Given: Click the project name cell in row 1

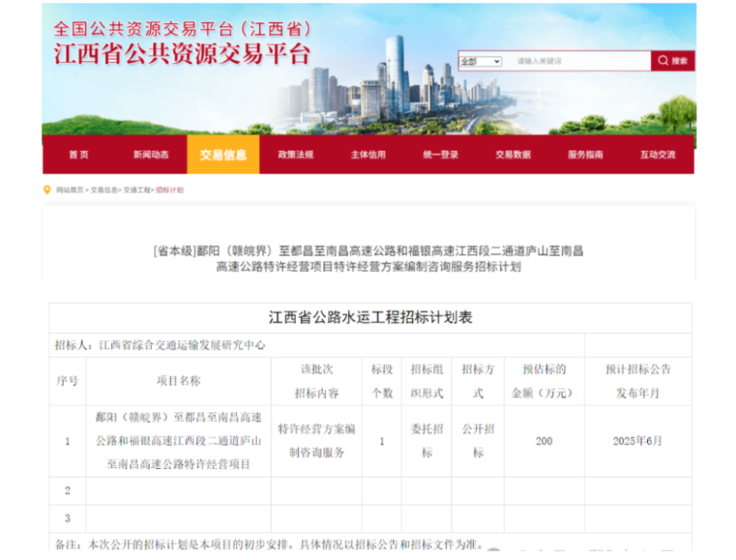Looking at the screenshot, I should pyautogui.click(x=179, y=440).
